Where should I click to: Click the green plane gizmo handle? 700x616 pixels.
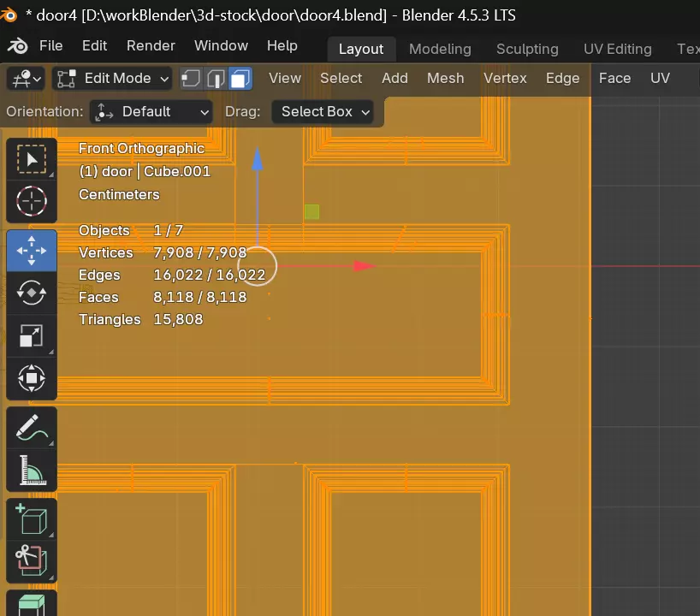click(x=311, y=211)
